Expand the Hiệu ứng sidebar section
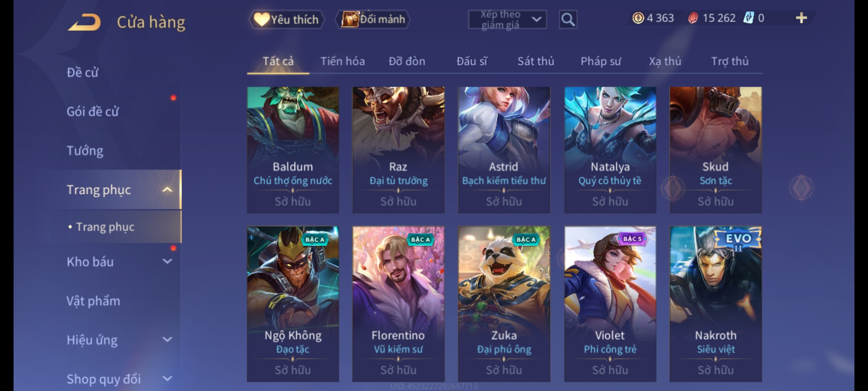 167,340
